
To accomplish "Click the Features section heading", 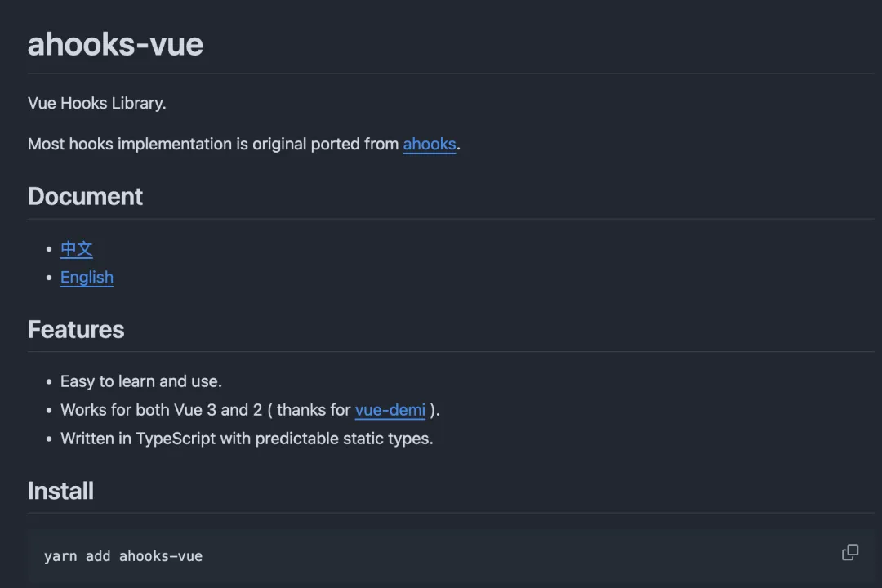I will point(76,329).
